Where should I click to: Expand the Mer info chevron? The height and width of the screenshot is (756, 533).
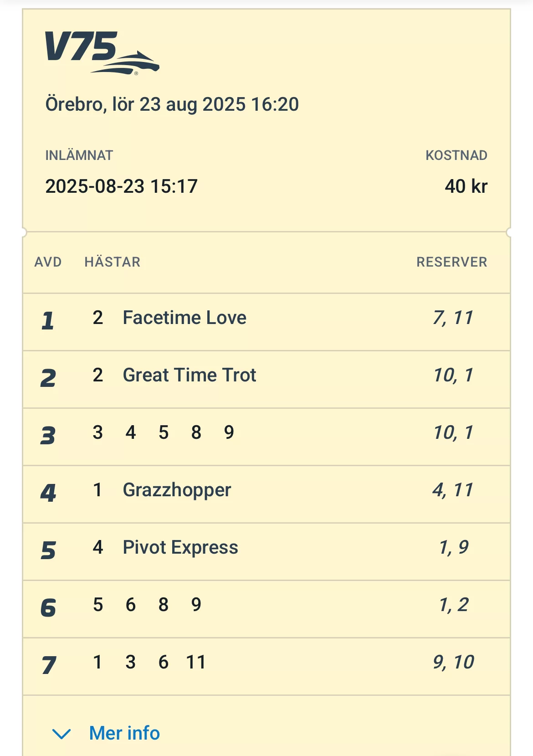(61, 734)
